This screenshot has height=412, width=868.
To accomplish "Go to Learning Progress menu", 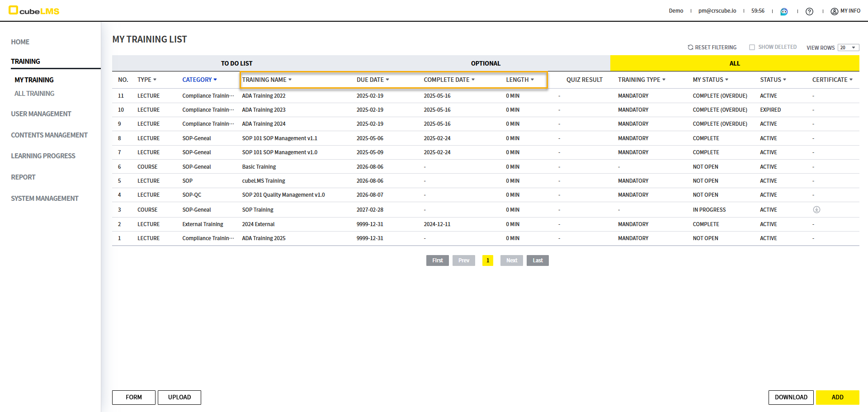I will point(43,156).
